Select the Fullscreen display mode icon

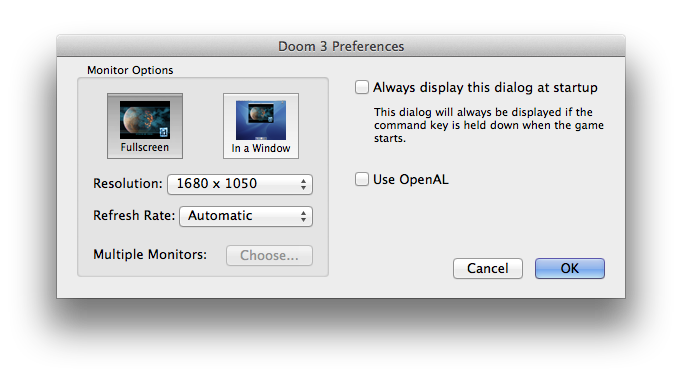[x=145, y=126]
